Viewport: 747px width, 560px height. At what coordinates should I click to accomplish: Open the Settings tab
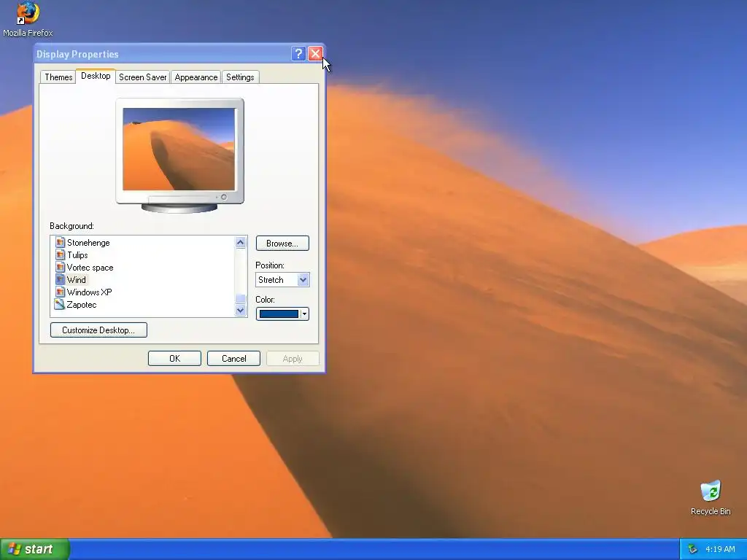[x=240, y=77]
